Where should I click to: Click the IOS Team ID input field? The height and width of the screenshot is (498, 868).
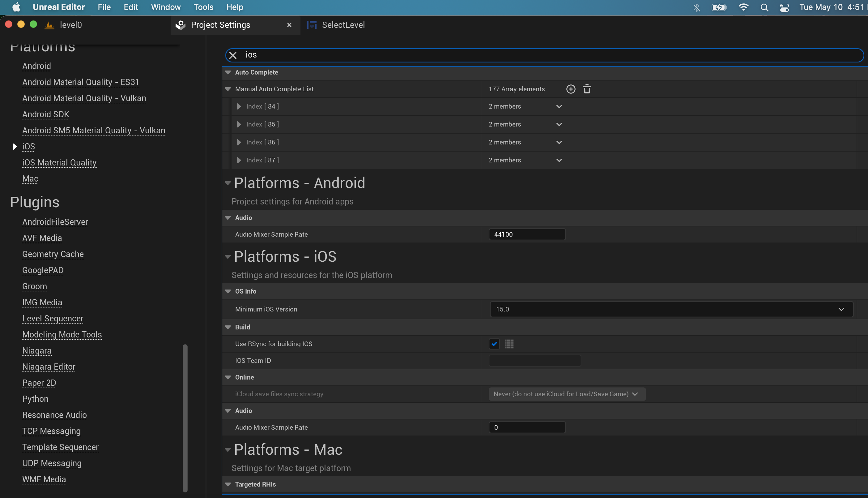(x=535, y=360)
